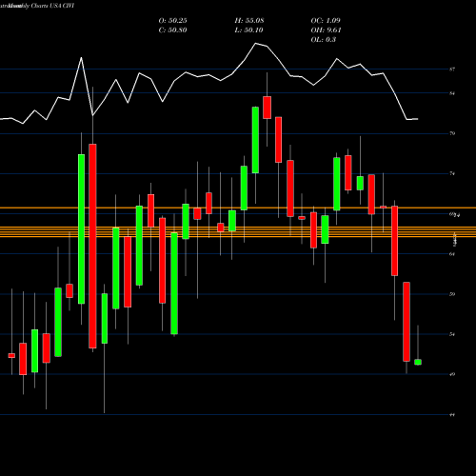Select the green candle whose body reaches highest
The width and height of the screenshot is (476, 476).
[255, 140]
